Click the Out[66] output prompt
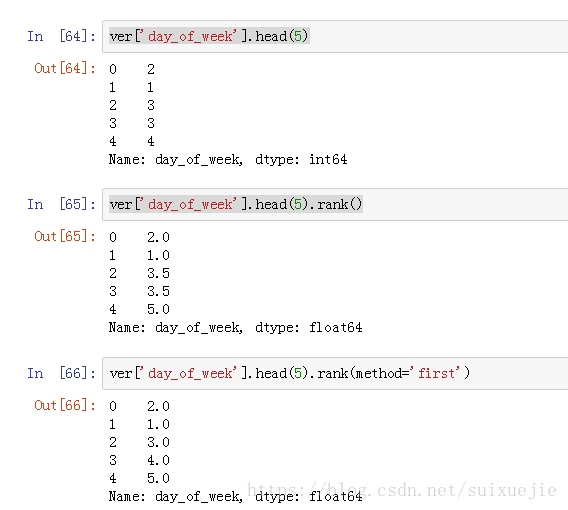The image size is (568, 510). [65, 405]
